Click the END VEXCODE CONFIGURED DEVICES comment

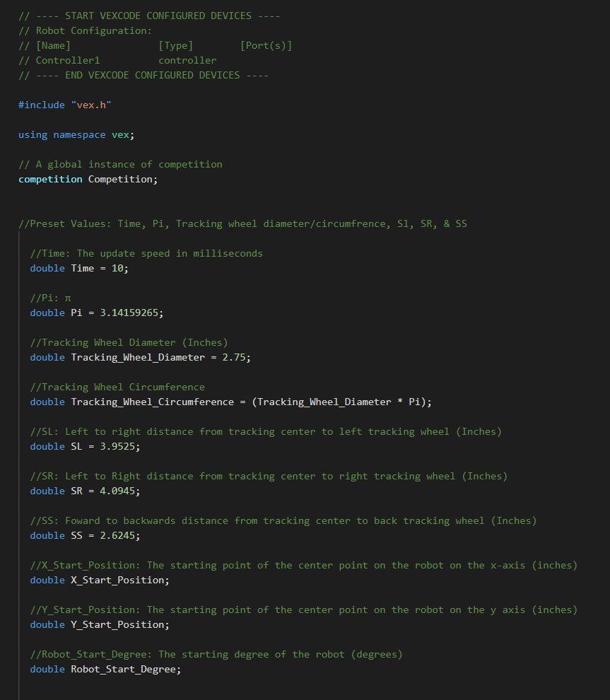coord(143,76)
